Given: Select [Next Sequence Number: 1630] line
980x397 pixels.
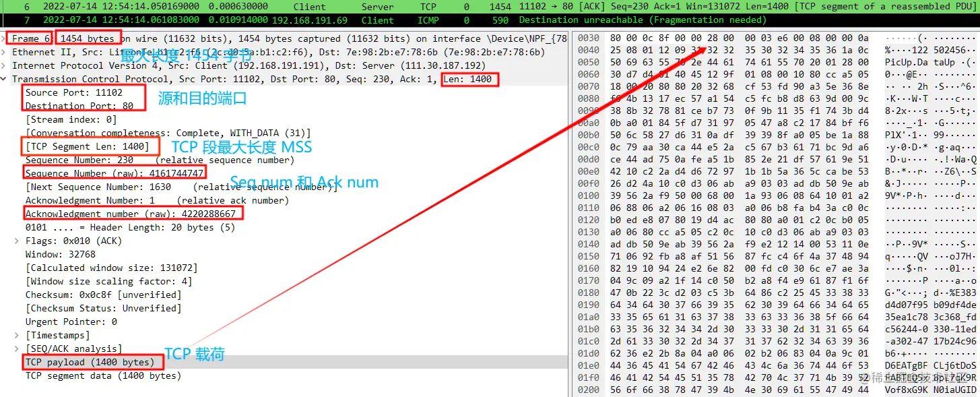Looking at the screenshot, I should [x=181, y=187].
